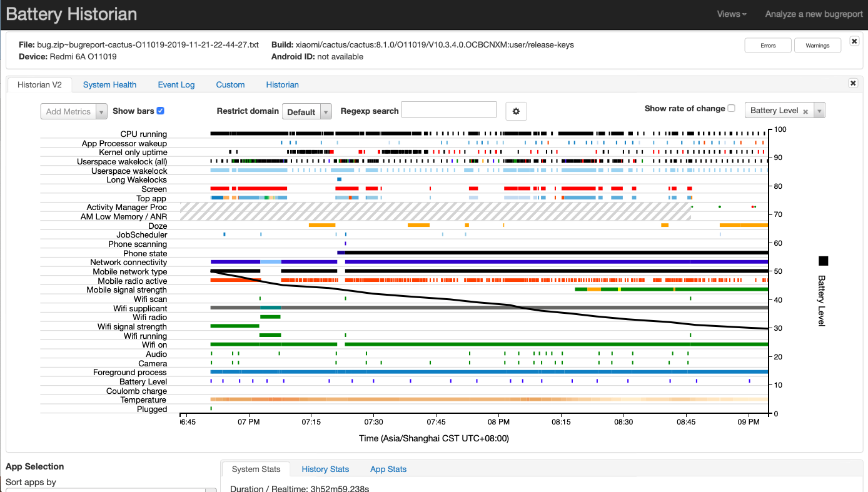The width and height of the screenshot is (868, 492).
Task: Click the Network connectivity row label
Action: pos(129,263)
